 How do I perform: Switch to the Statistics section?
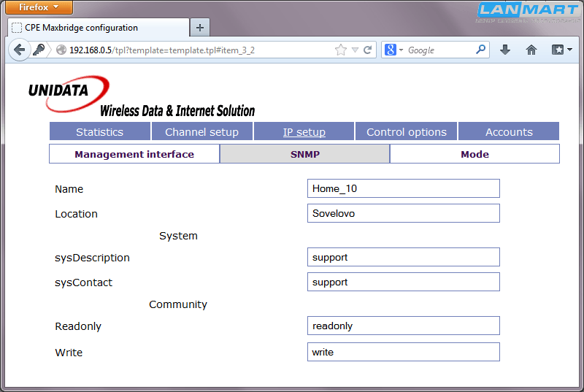[100, 132]
